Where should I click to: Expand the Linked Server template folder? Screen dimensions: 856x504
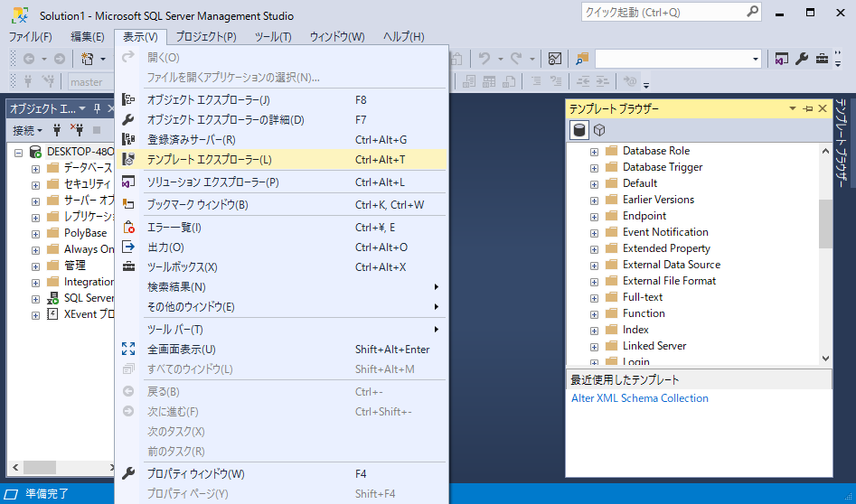[594, 348]
